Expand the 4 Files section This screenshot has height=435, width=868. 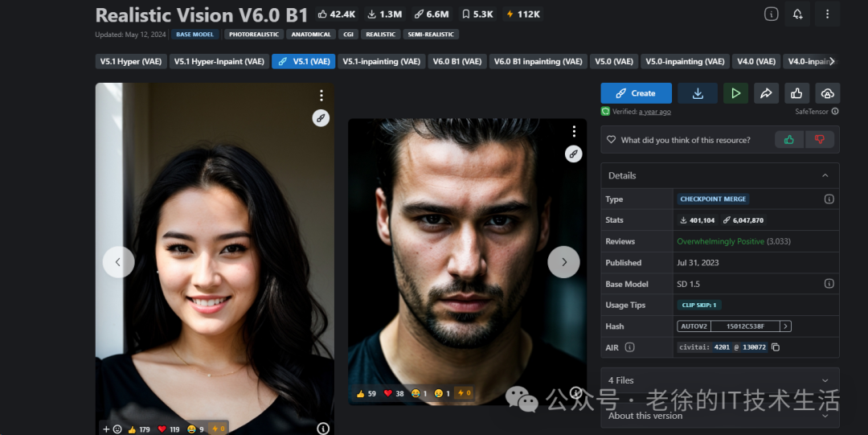(719, 380)
